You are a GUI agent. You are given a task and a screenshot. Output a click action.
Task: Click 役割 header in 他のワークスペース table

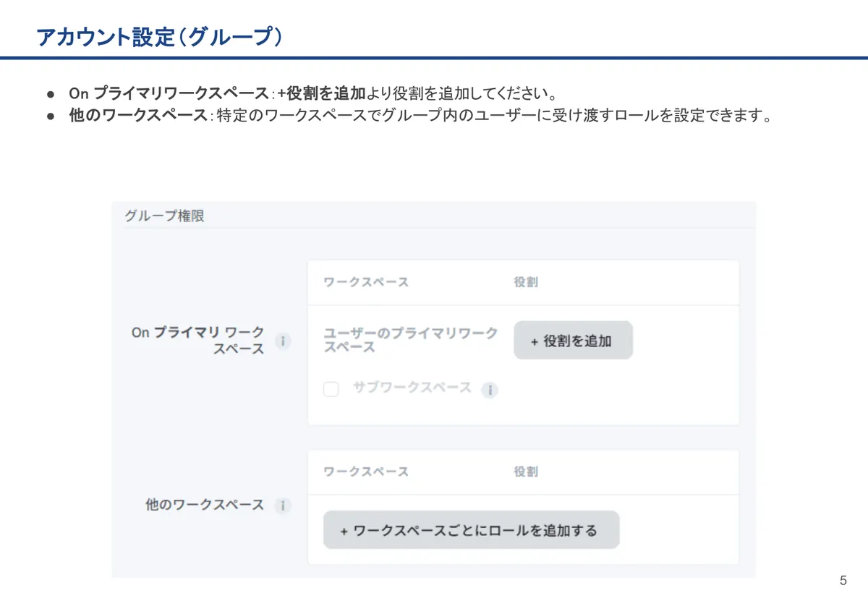[x=526, y=472]
